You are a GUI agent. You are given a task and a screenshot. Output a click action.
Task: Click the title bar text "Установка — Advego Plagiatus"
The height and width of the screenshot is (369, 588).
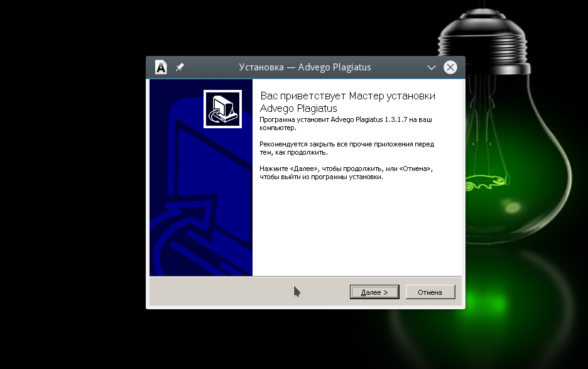305,67
